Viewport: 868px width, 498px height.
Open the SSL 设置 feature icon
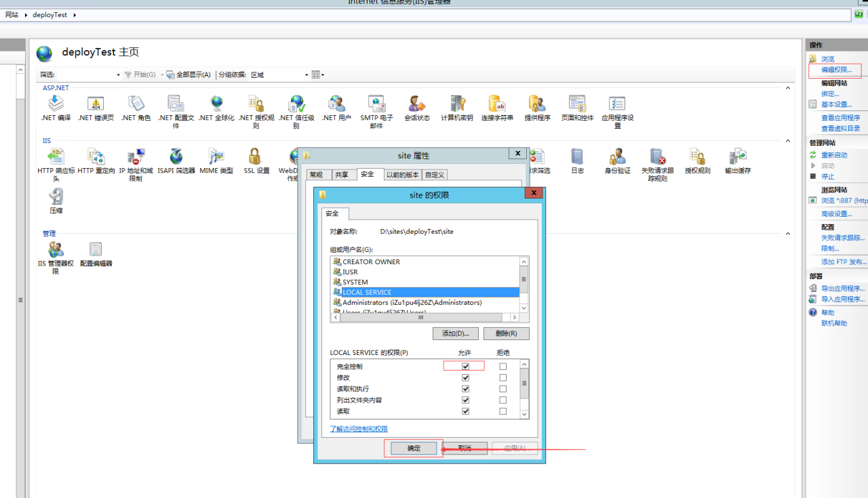click(x=256, y=157)
